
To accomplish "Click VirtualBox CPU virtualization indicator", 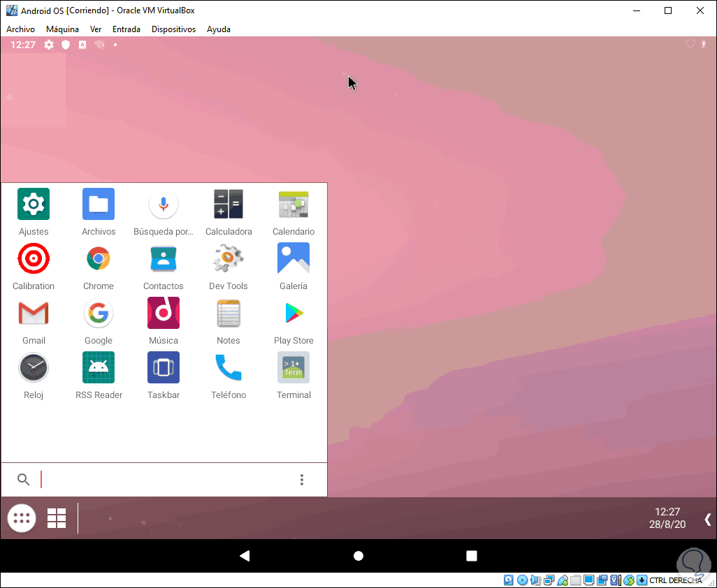I will [x=616, y=580].
